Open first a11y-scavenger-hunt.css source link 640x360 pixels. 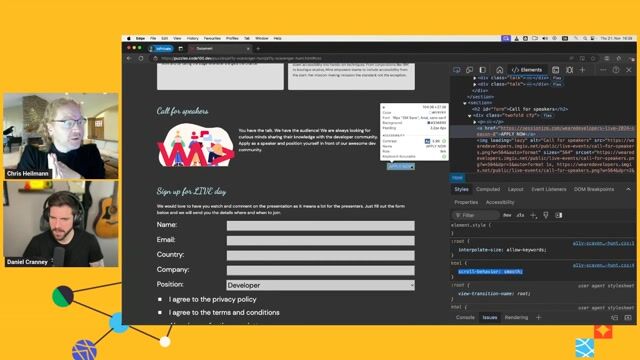click(x=603, y=243)
